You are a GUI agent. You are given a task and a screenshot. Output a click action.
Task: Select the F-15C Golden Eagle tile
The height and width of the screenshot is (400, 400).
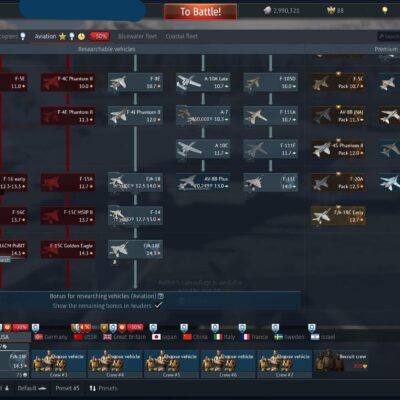pos(68,249)
